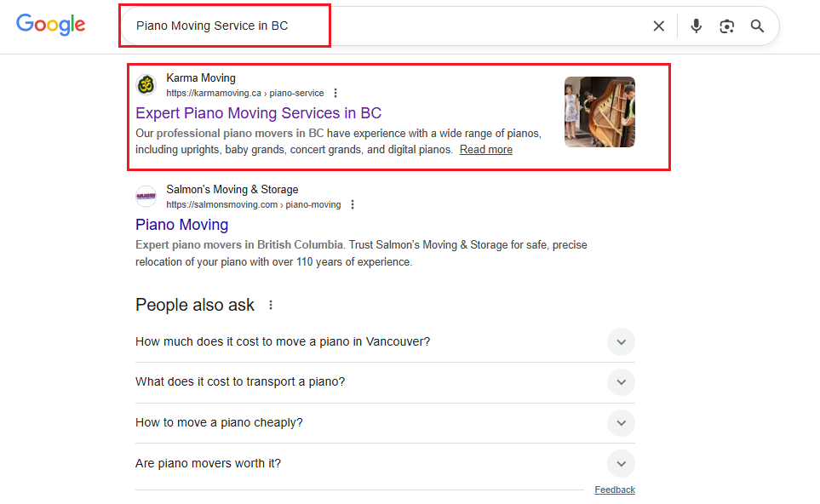
Task: Click Salmon's Moving & Storage favicon
Action: tap(146, 197)
